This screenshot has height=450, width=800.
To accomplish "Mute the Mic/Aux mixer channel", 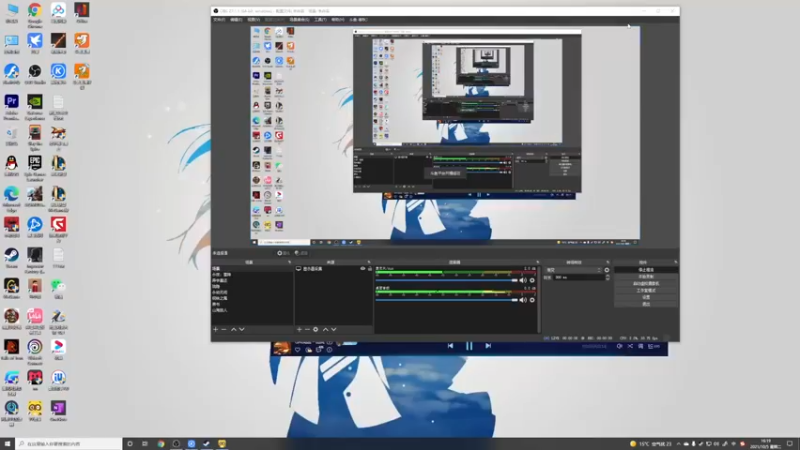I will click(523, 280).
